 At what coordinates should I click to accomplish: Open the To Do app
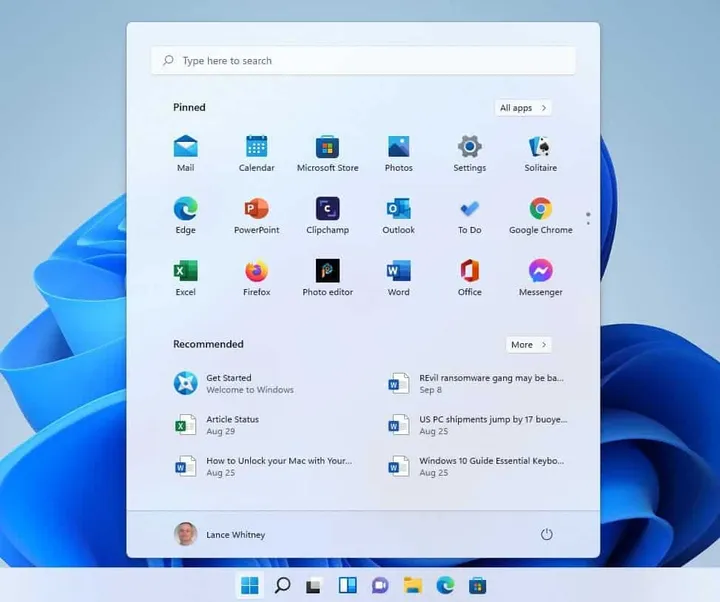click(x=469, y=215)
